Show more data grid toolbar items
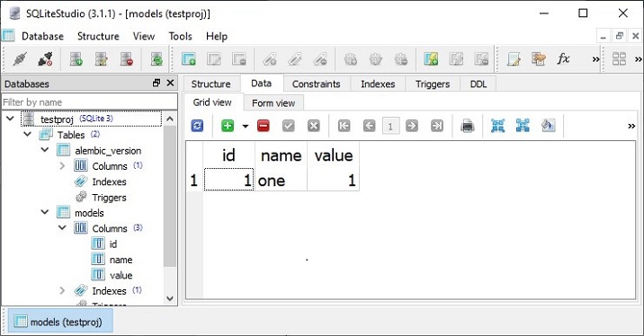This screenshot has height=336, width=644. pos(631,126)
